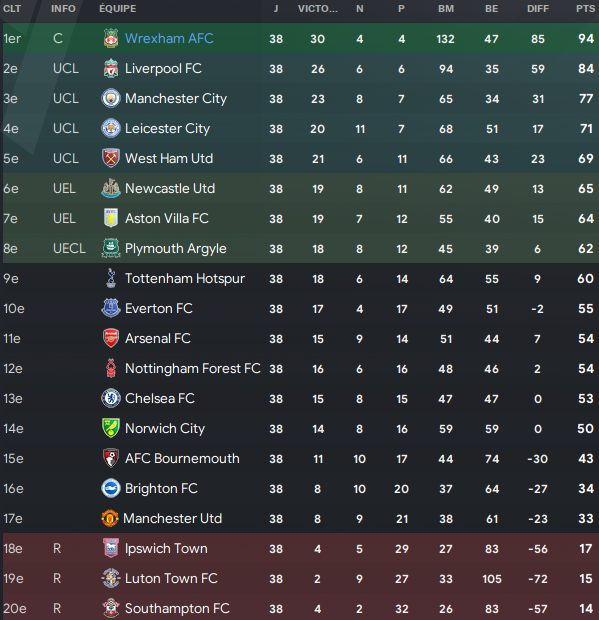The width and height of the screenshot is (599, 620).
Task: Sort by the CLT ranking header
Action: (12, 9)
